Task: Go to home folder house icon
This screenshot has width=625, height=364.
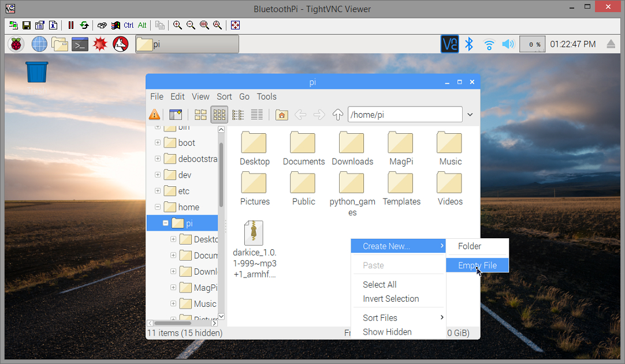Action: [x=281, y=115]
